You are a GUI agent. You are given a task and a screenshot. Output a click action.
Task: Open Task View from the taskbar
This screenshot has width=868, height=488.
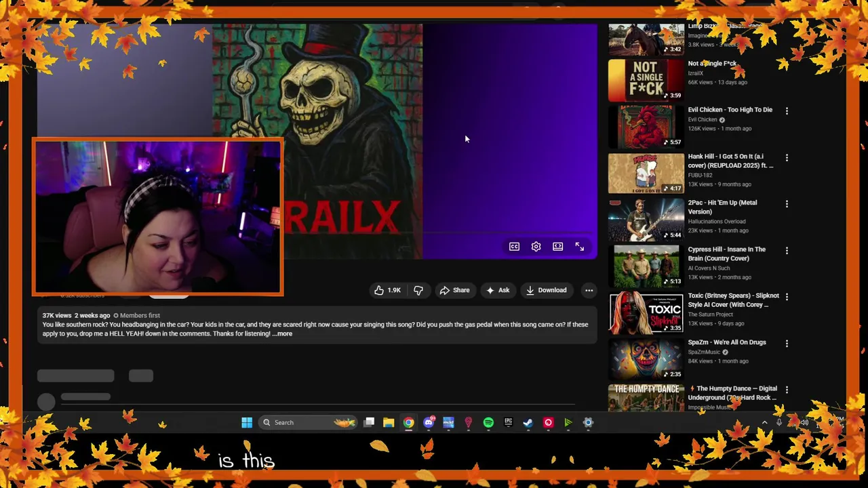click(369, 422)
